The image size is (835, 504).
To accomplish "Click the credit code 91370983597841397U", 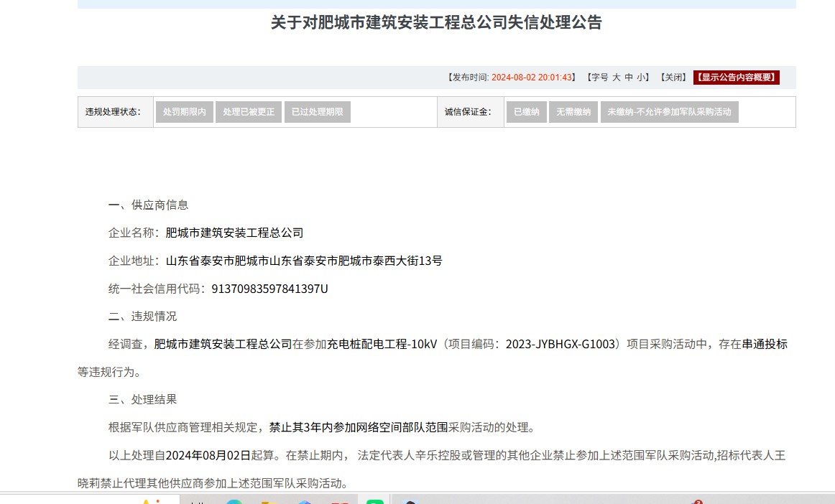I will click(269, 289).
